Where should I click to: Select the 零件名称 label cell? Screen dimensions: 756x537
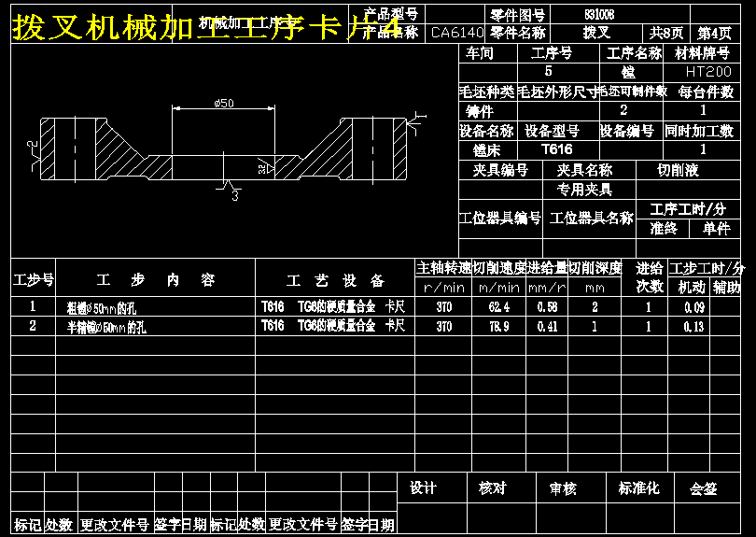[517, 33]
